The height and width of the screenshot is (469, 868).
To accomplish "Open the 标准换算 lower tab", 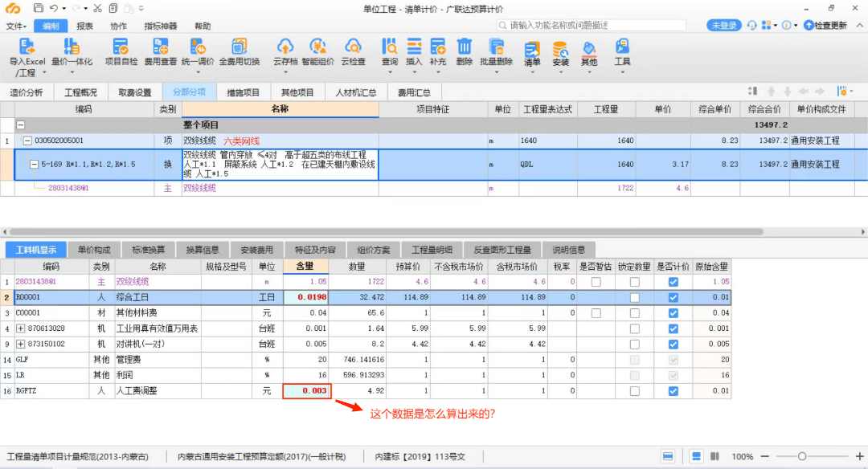I will (149, 250).
